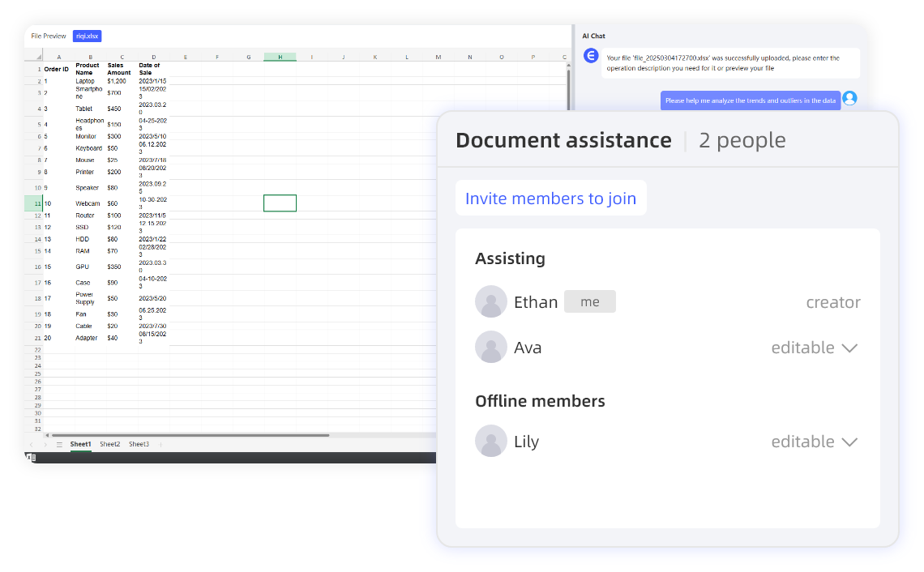924x572 pixels.
Task: Click the next-sheet navigation arrow
Action: [x=45, y=444]
